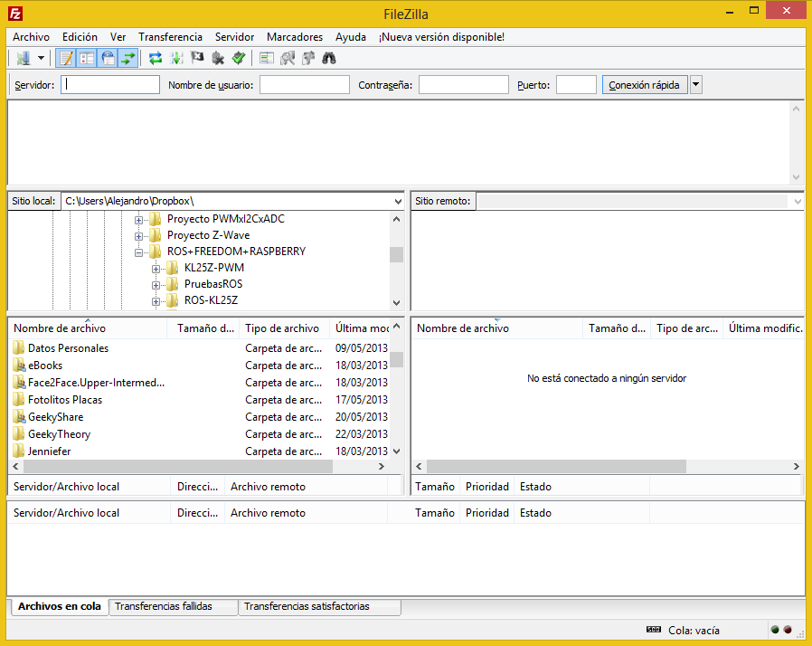Disconnect from the server toolbar icon
This screenshot has height=646, width=812.
coord(218,58)
